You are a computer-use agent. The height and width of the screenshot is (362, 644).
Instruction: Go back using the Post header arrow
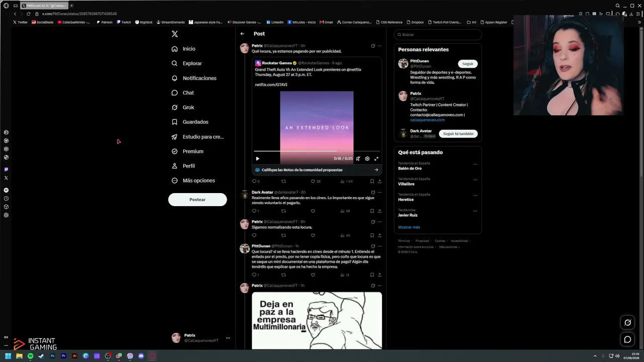[243, 34]
